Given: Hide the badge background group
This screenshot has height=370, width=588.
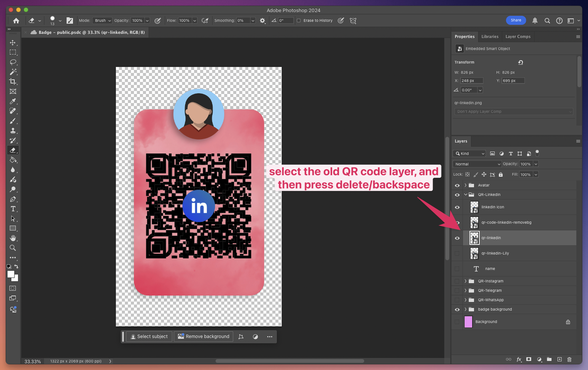Looking at the screenshot, I should (x=457, y=310).
